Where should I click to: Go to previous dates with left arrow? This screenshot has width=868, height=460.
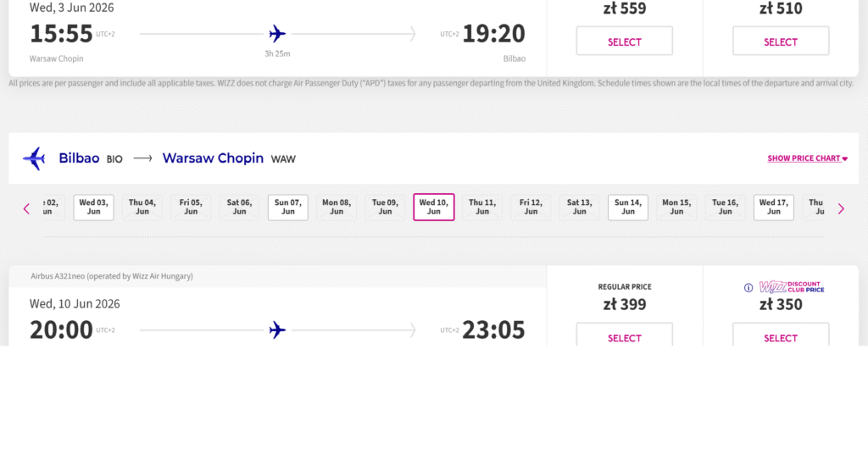pyautogui.click(x=26, y=208)
